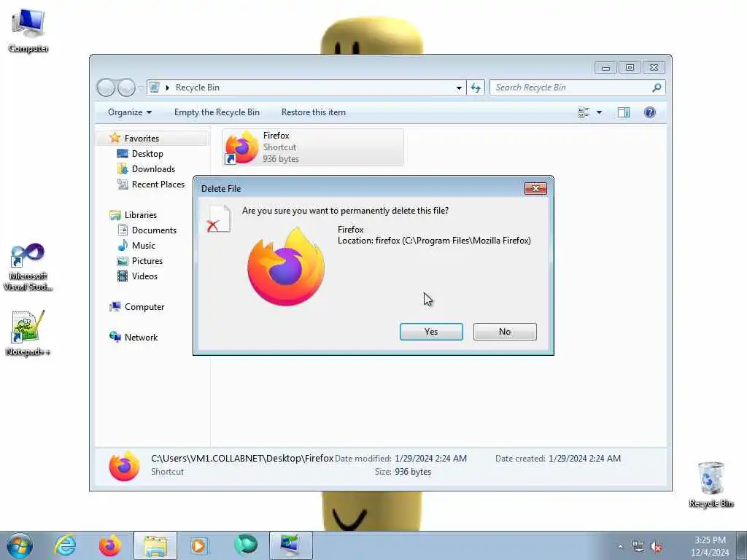
Task: Click Empty the Recycle Bin
Action: tap(217, 112)
